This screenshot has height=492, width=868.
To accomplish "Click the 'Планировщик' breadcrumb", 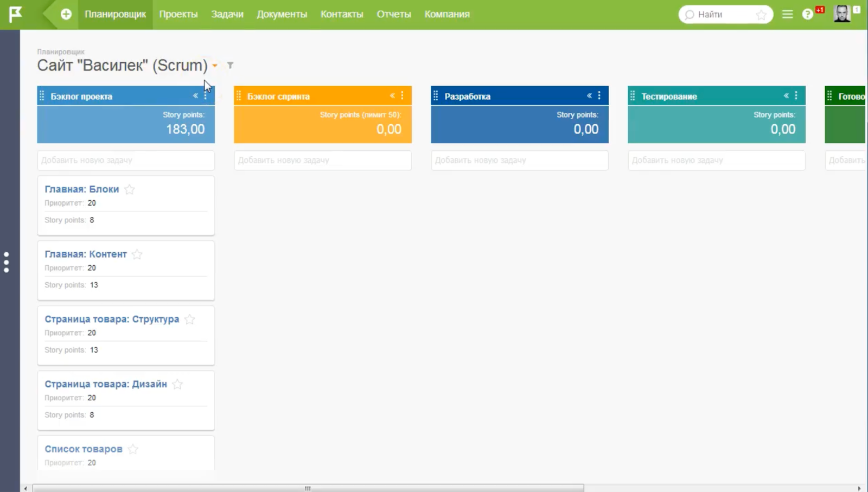I will pos(61,52).
